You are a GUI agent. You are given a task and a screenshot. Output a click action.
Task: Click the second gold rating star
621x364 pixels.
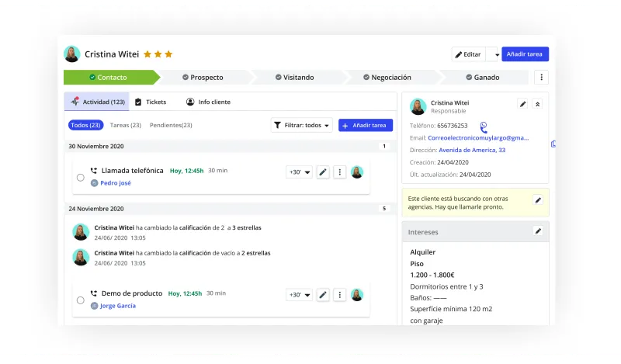(158, 54)
